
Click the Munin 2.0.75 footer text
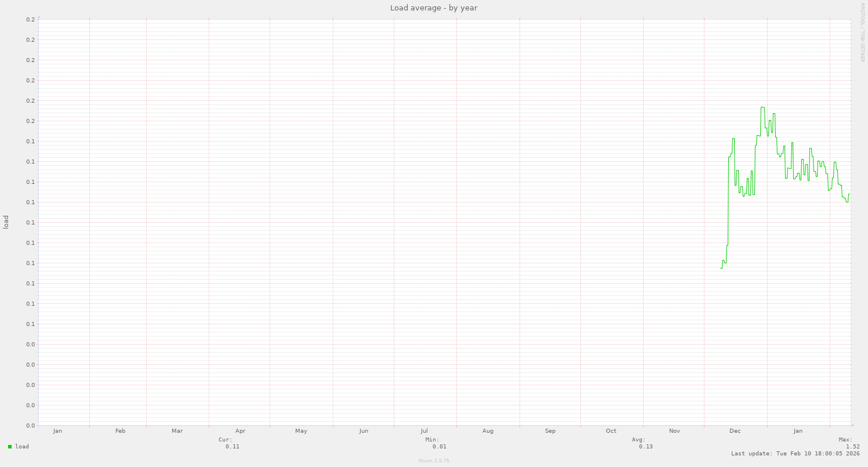(434, 460)
